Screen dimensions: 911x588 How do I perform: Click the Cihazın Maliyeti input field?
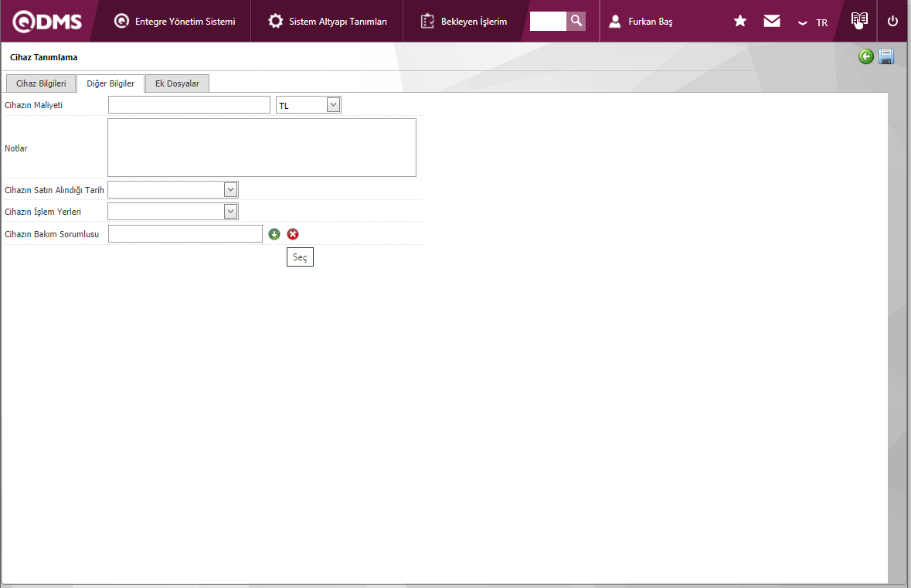(189, 104)
